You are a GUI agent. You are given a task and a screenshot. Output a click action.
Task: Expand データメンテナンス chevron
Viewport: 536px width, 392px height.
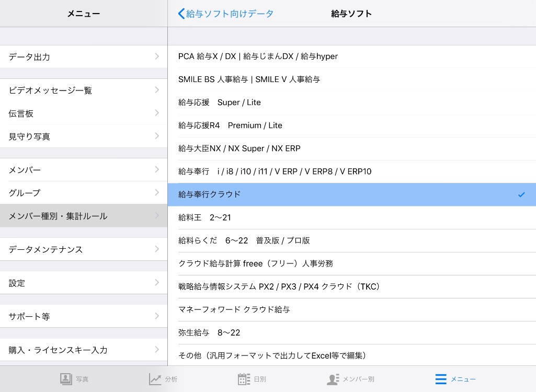pyautogui.click(x=157, y=249)
